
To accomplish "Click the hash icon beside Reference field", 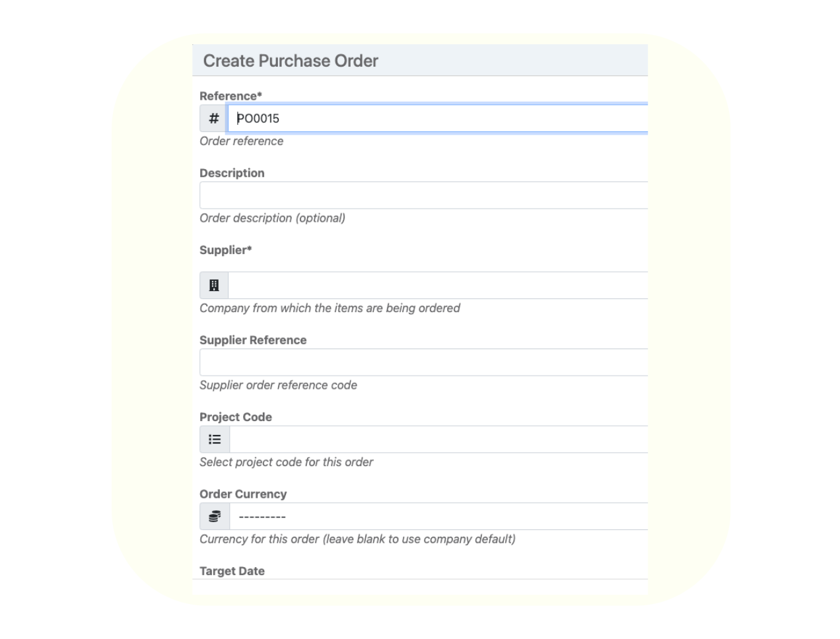I will coord(214,119).
